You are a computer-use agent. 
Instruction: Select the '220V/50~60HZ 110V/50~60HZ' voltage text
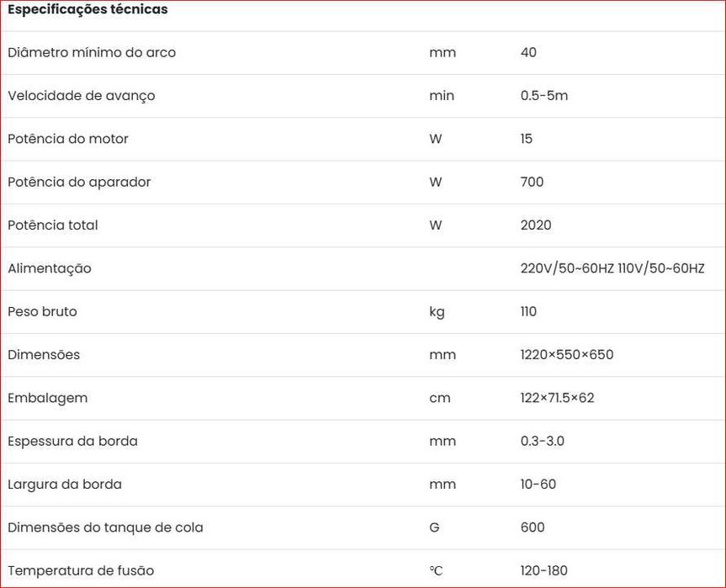point(612,268)
